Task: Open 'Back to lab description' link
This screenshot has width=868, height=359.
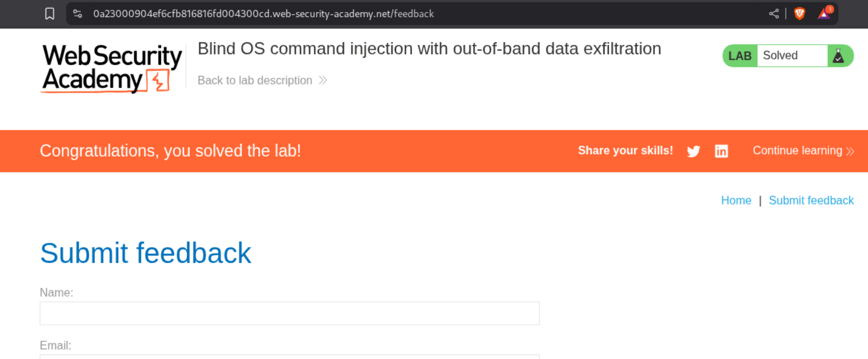Action: point(255,81)
